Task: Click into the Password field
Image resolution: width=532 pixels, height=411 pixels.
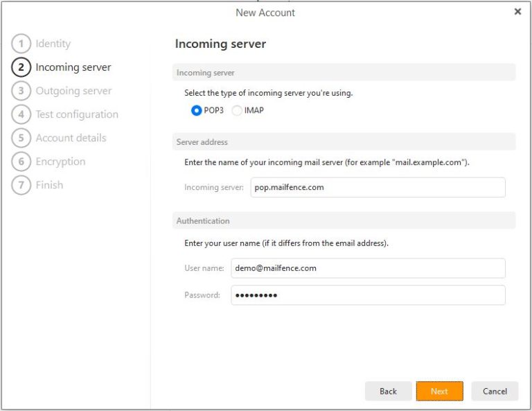Action: pos(368,295)
